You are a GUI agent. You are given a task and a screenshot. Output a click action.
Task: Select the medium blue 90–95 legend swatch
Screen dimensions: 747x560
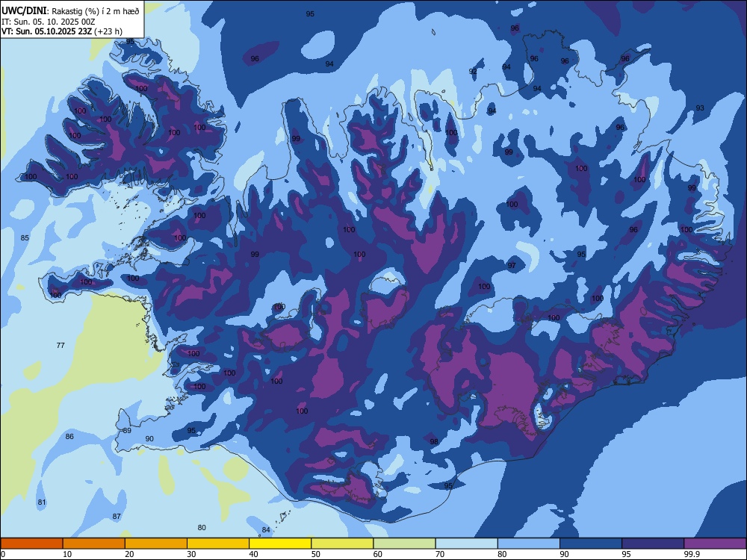point(591,544)
